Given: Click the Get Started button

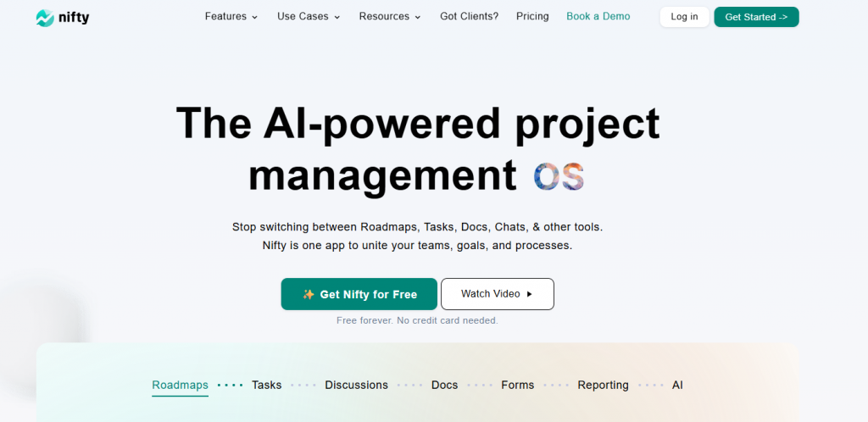Looking at the screenshot, I should 756,17.
